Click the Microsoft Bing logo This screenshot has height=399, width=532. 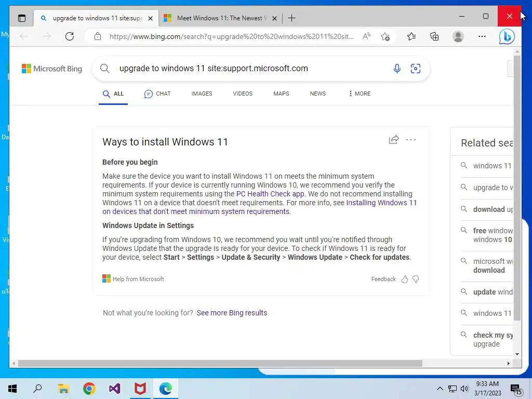click(52, 69)
